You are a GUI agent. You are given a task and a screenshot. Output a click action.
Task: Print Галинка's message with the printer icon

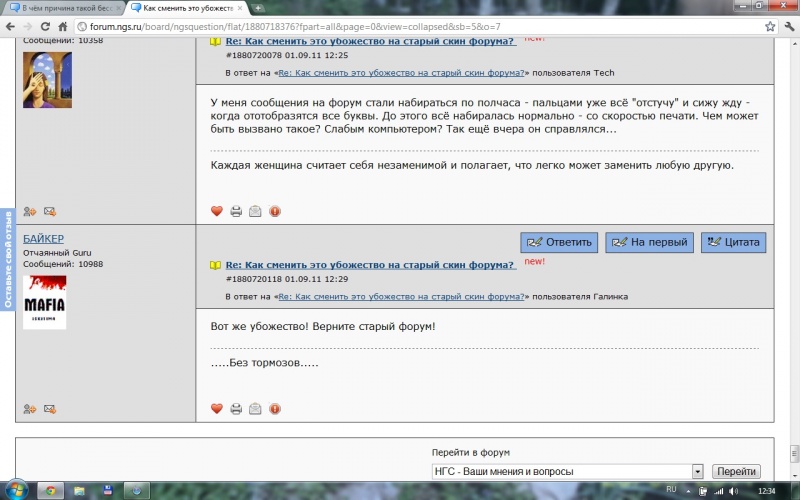(x=236, y=211)
